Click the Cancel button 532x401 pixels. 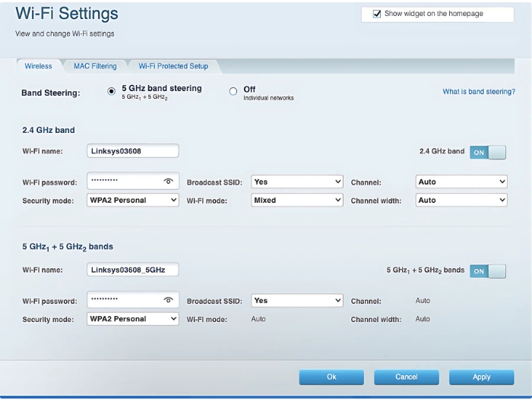click(407, 377)
